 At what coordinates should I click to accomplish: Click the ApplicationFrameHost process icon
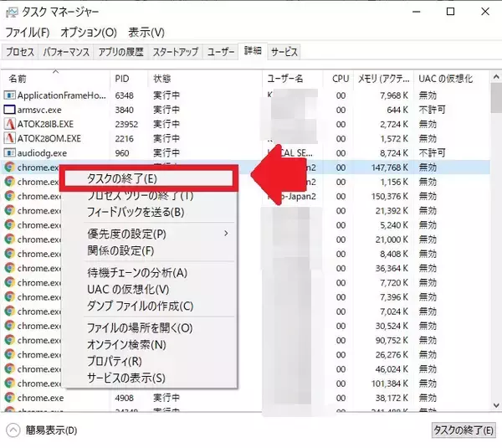coord(10,95)
